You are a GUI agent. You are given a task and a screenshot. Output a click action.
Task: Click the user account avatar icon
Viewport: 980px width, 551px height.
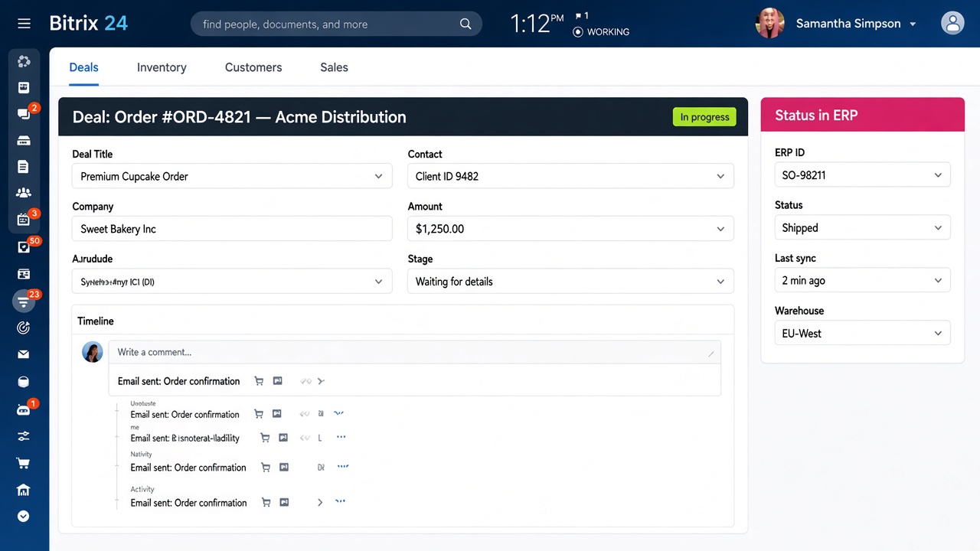point(952,23)
